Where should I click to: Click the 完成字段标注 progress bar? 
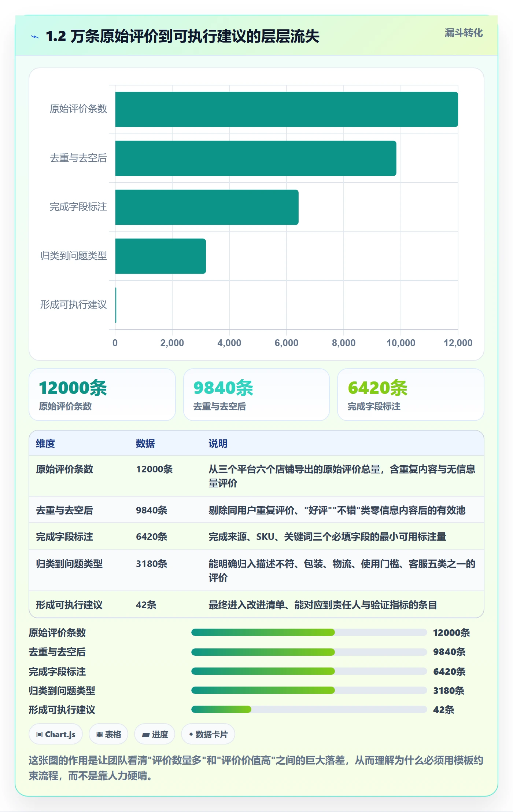coord(309,671)
